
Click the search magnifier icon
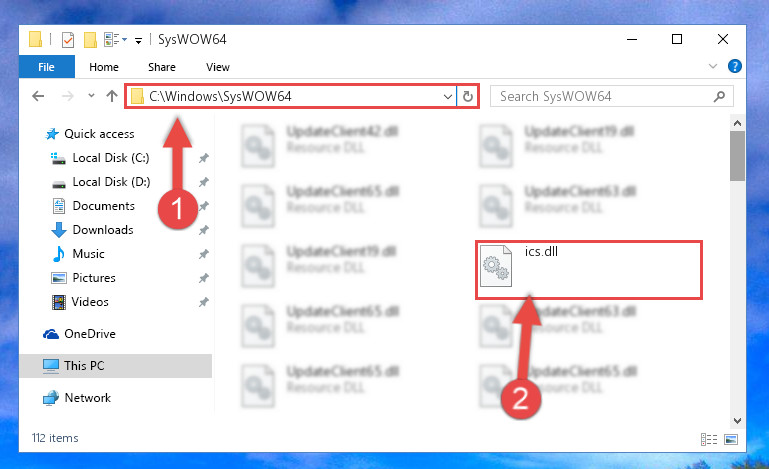pyautogui.click(x=719, y=96)
